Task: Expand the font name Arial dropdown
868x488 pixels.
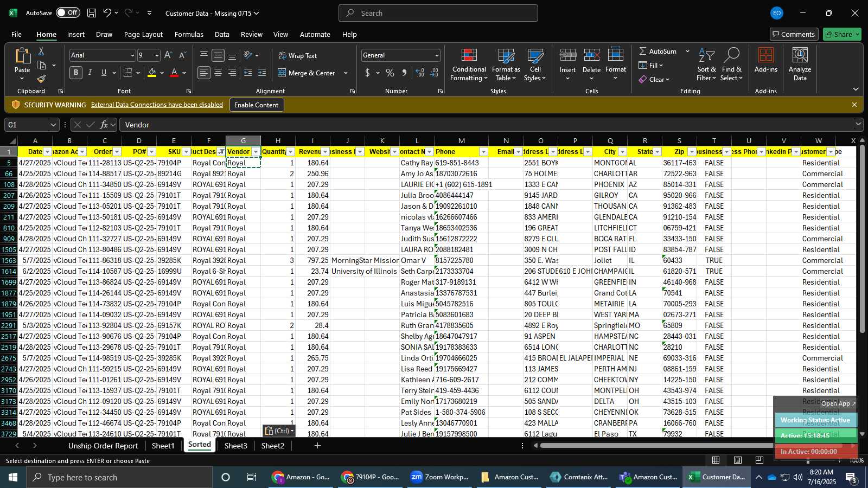Action: pyautogui.click(x=132, y=55)
